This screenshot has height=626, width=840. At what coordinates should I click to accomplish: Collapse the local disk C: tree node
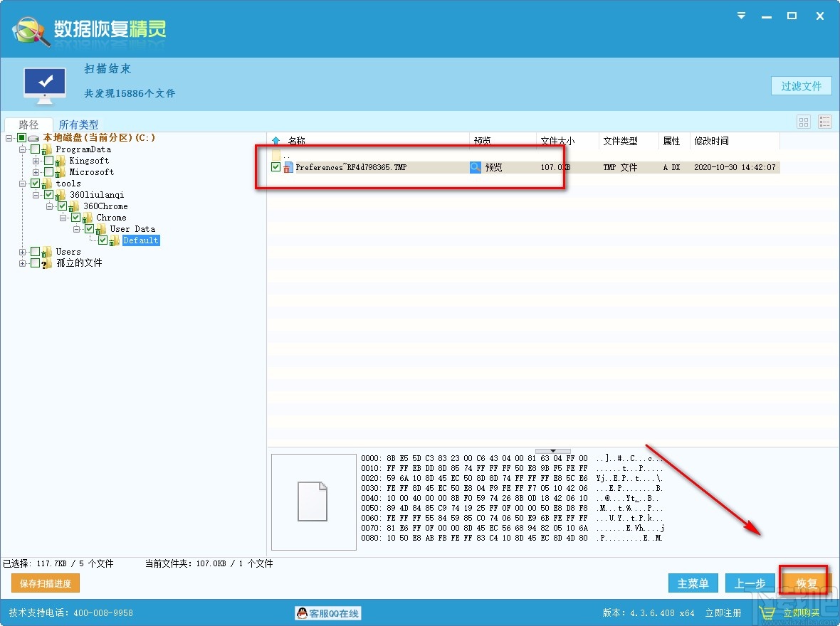point(9,138)
